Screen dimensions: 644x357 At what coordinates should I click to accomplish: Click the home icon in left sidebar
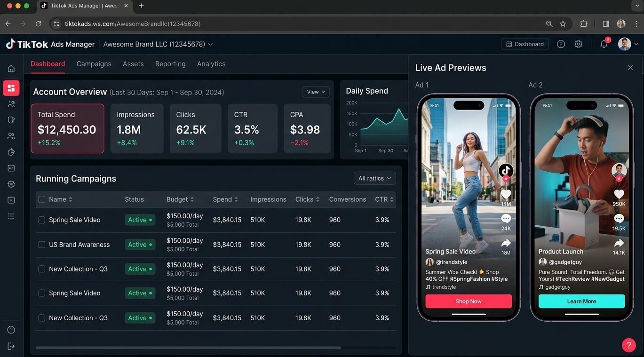(11, 69)
